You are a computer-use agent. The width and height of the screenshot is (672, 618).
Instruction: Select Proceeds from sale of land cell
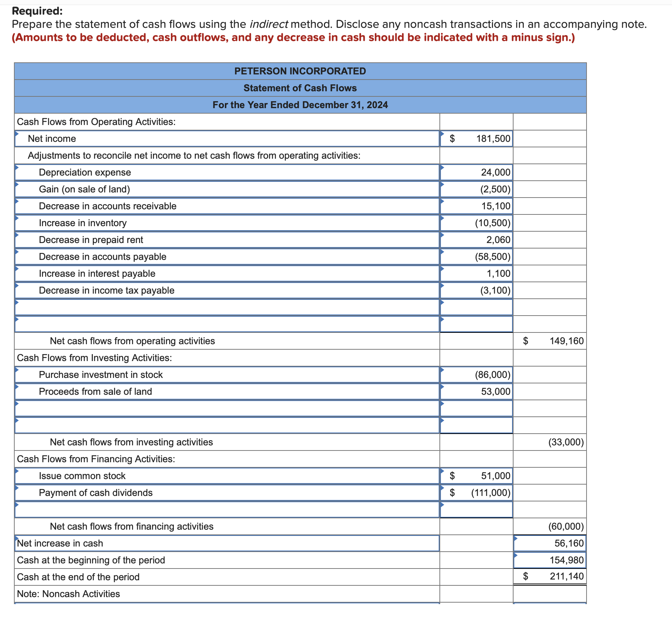227,391
